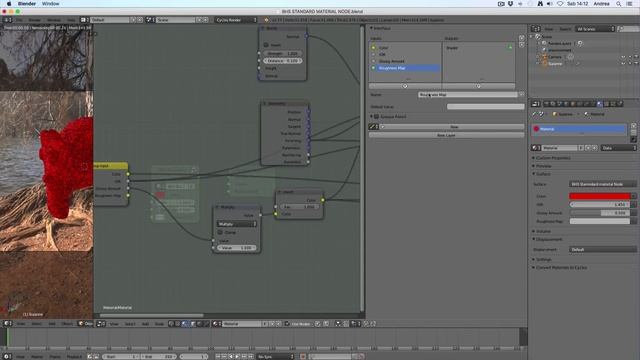Add a new group output socket
The height and width of the screenshot is (360, 640).
click(478, 86)
